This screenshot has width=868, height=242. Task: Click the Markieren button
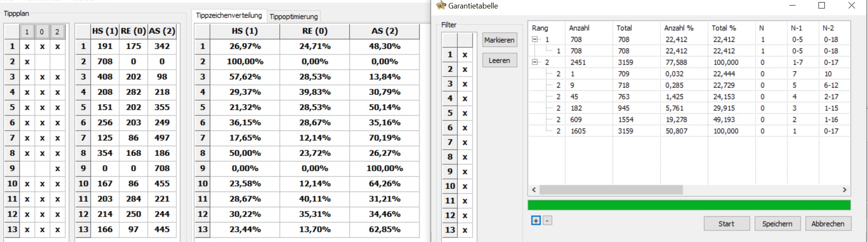[x=500, y=40]
